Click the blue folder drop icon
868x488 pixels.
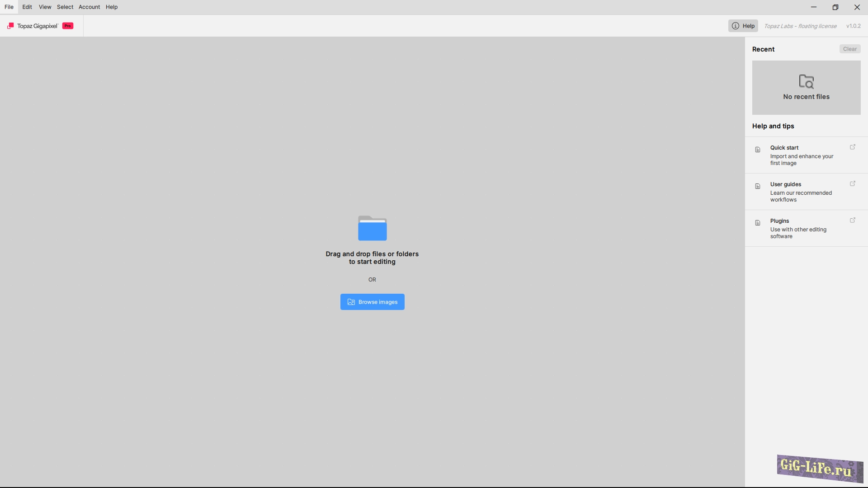tap(372, 228)
